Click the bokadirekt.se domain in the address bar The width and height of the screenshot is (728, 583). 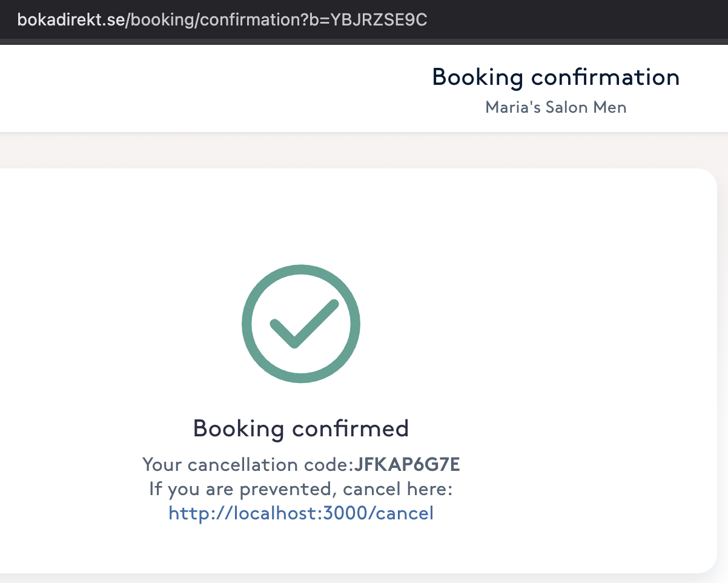coord(71,19)
